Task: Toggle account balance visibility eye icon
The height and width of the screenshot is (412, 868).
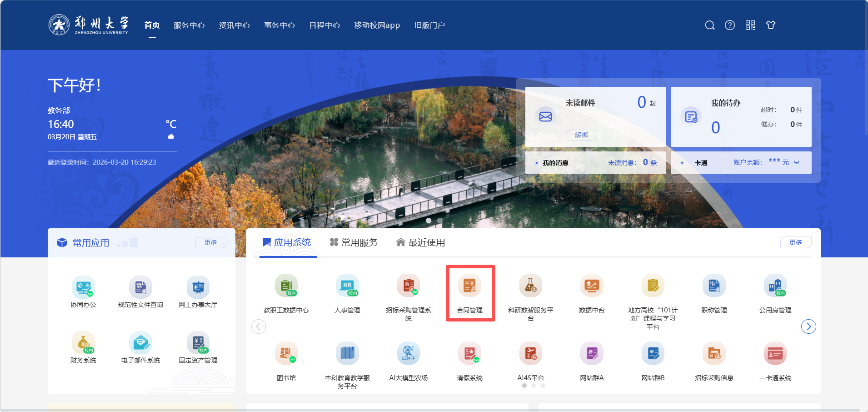Action: 797,162
